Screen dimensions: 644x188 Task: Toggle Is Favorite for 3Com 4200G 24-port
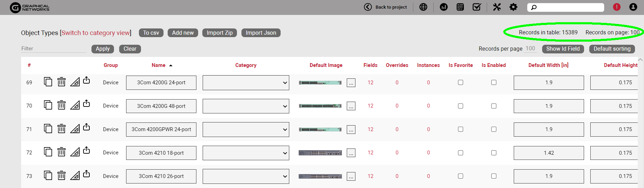pos(460,83)
